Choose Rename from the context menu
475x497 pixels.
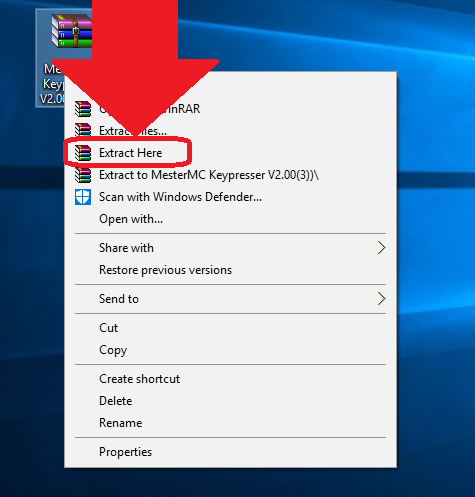[230, 423]
